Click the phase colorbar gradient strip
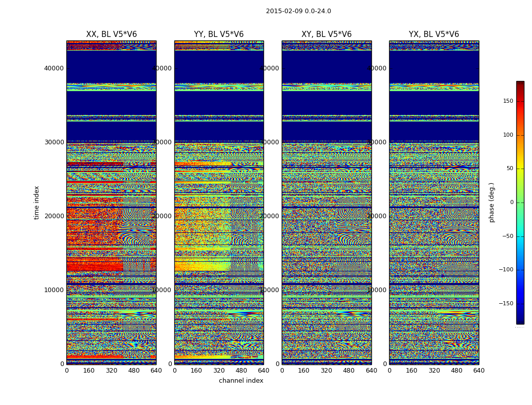The image size is (532, 405). [520, 202]
